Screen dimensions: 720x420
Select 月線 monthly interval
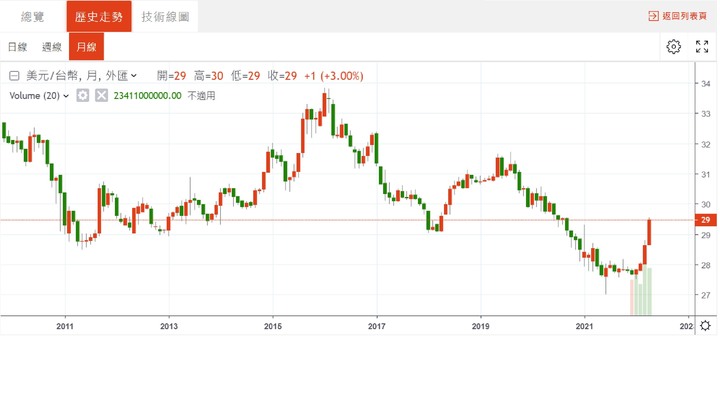tap(86, 47)
